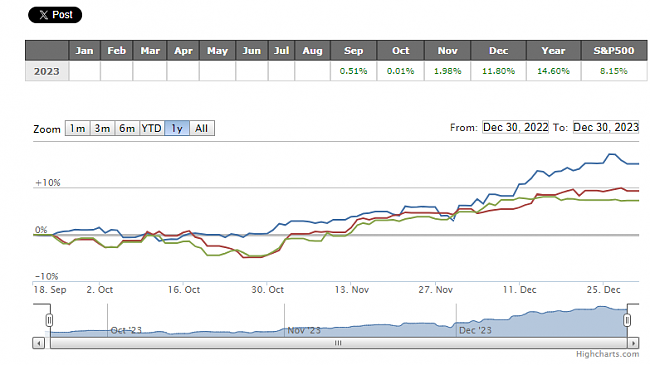
Task: Click the 2023 row label
Action: point(47,71)
